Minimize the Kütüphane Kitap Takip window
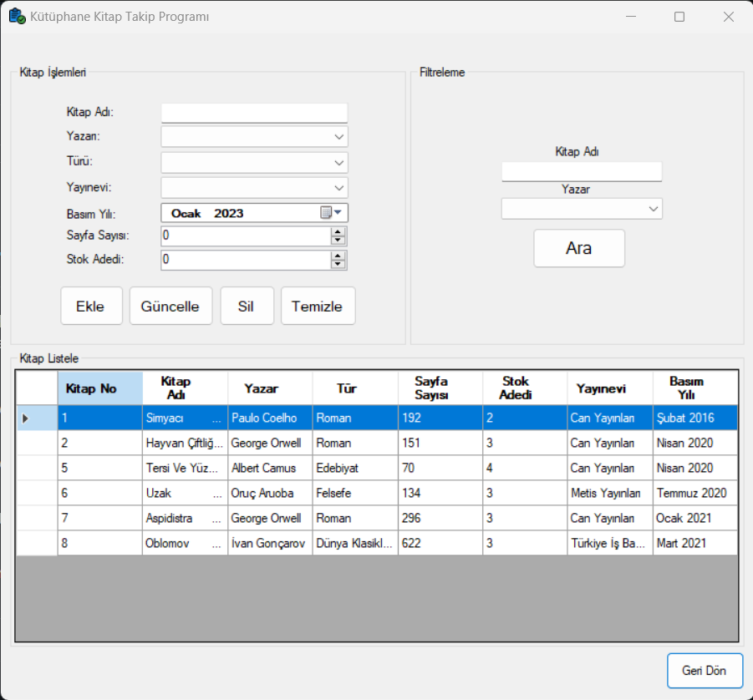Viewport: 753px width, 700px height. (x=631, y=17)
